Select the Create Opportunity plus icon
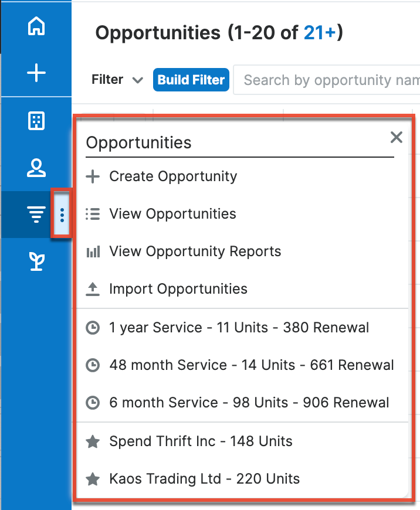The width and height of the screenshot is (420, 510). 93,176
